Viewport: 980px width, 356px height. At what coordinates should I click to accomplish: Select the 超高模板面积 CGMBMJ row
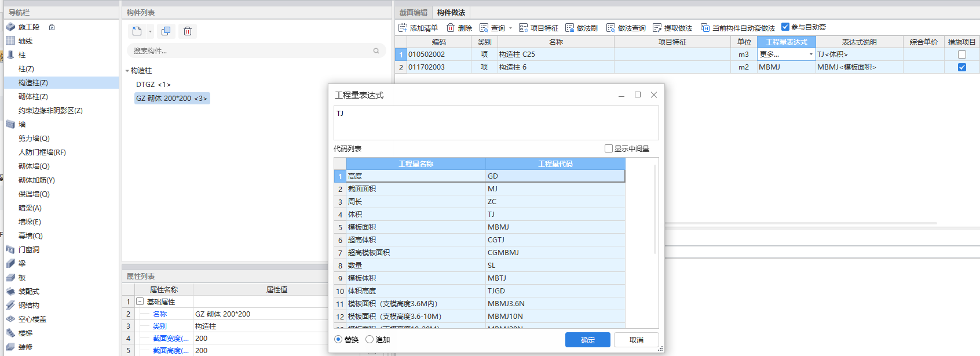click(x=480, y=253)
